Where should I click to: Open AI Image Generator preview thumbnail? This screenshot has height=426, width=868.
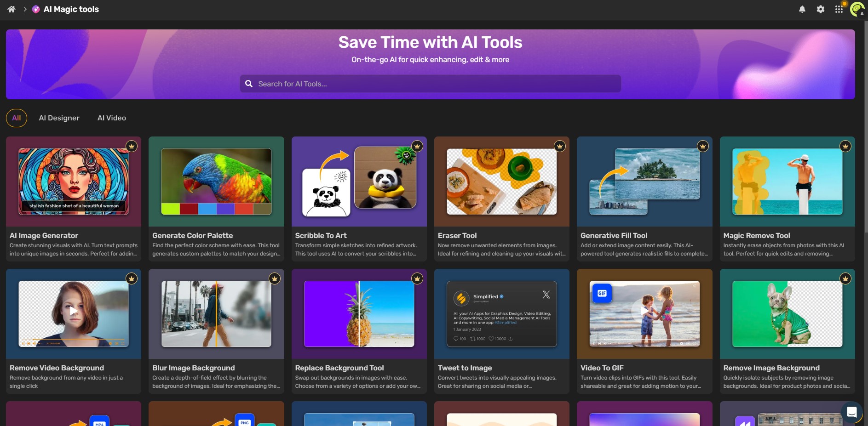click(74, 182)
